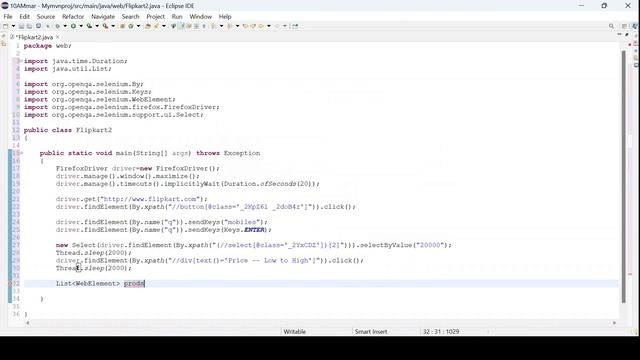Click the External Tools run icon
The height and width of the screenshot is (360, 640).
[105, 26]
